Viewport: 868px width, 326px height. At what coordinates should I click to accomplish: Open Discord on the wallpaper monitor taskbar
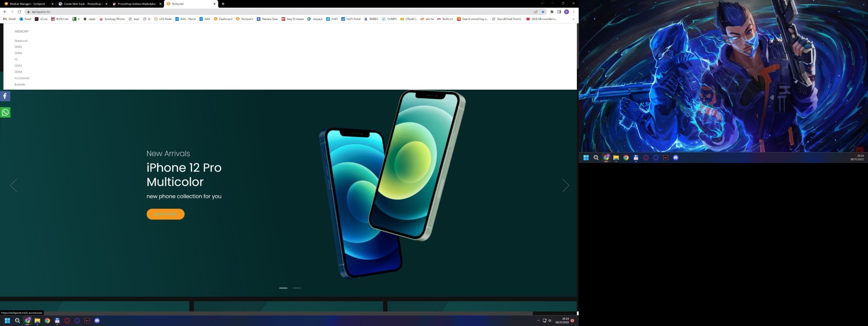pos(675,158)
